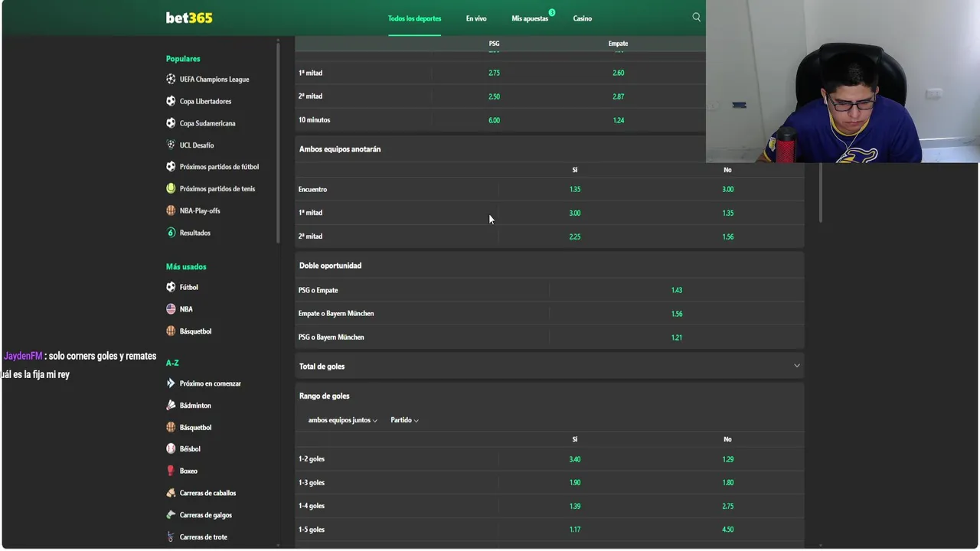Screen dimensions: 980x551
Task: Select 1-5 goles No odds 4.50
Action: tap(727, 530)
